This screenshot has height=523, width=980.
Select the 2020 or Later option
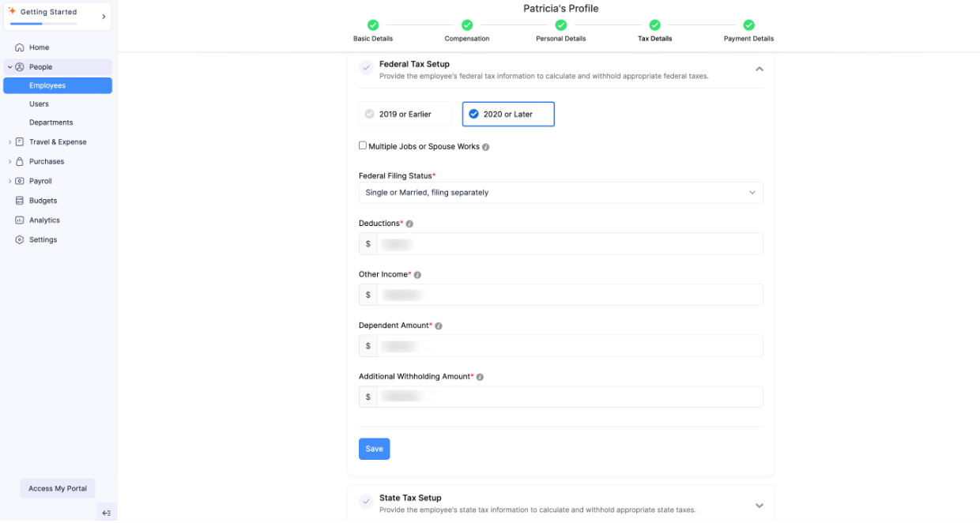point(508,114)
